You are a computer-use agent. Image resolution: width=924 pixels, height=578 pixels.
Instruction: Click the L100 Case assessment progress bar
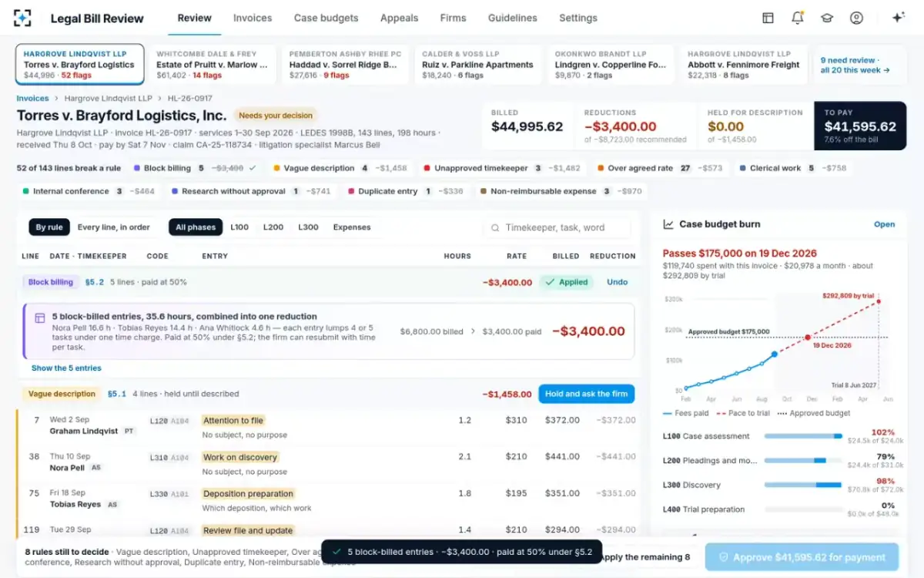click(x=803, y=436)
